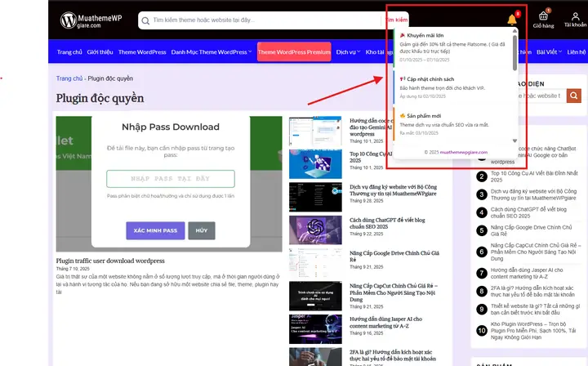
Task: Click the notification panel scrollbar thumb
Action: pyautogui.click(x=514, y=52)
